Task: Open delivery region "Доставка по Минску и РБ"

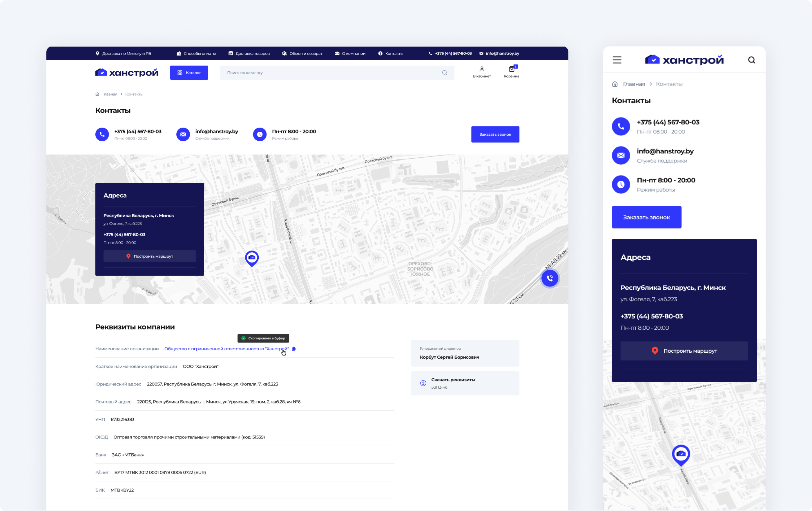Action: 124,54
